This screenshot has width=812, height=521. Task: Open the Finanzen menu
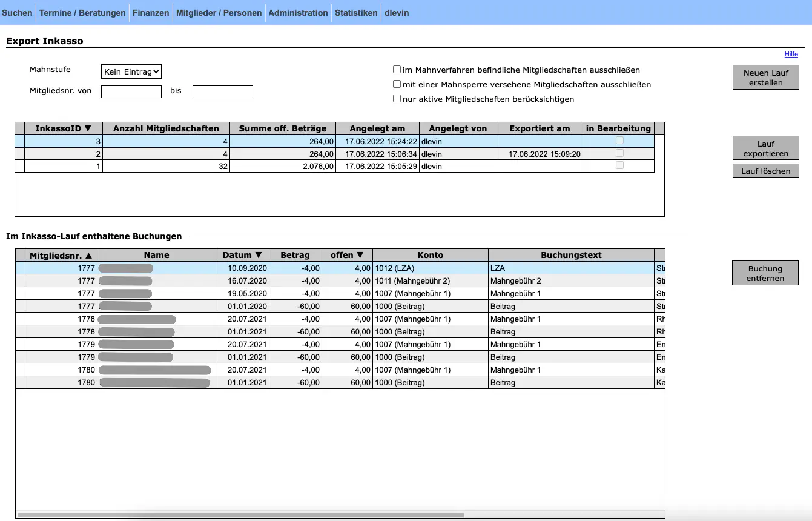[x=151, y=13]
